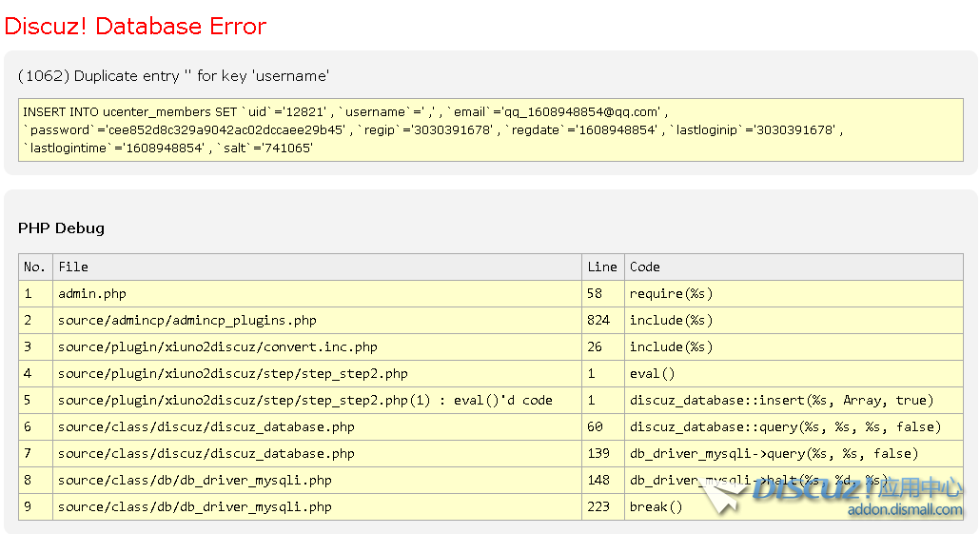Click db_driver_mysqli.php cell in row 8
The width and height of the screenshot is (980, 534).
(x=318, y=481)
